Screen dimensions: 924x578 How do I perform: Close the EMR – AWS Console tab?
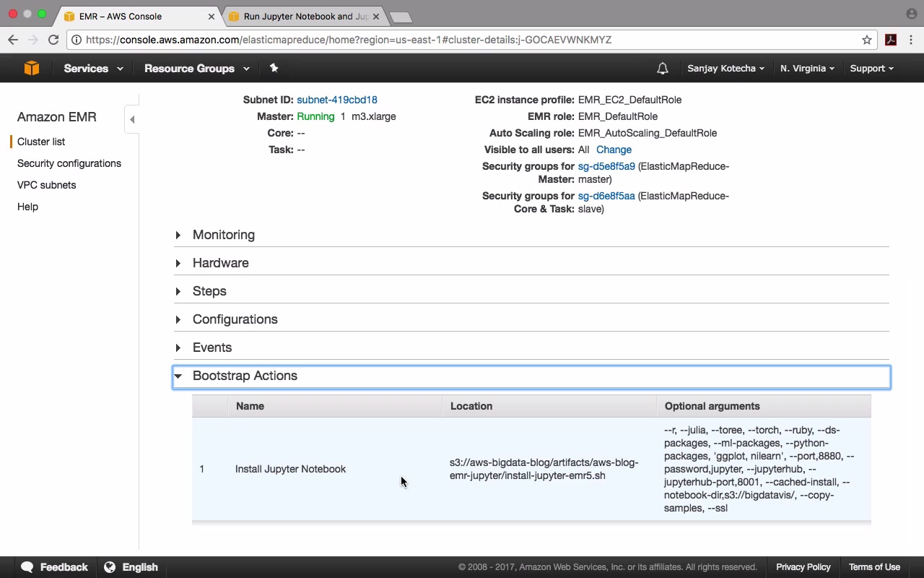coord(212,16)
